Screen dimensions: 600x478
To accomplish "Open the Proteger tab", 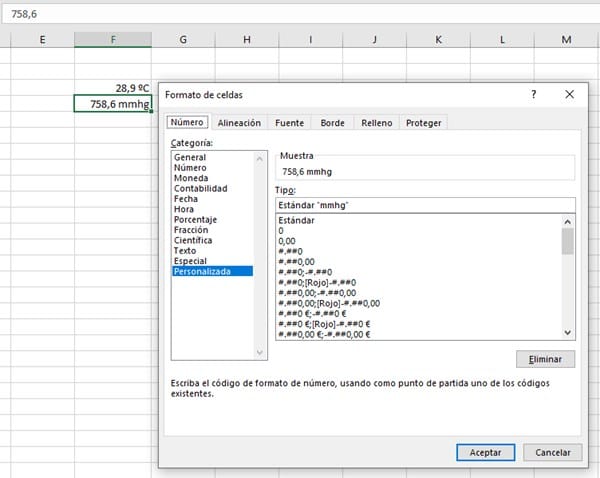I will click(423, 123).
